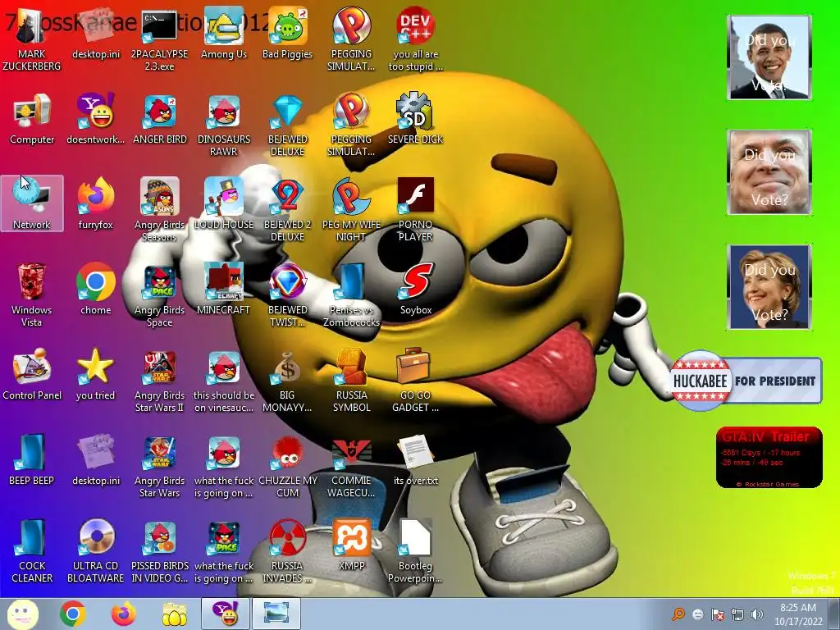Screen dimensions: 840x630
Task: Open Angry Birds Star Wars shortcut
Action: click(159, 465)
